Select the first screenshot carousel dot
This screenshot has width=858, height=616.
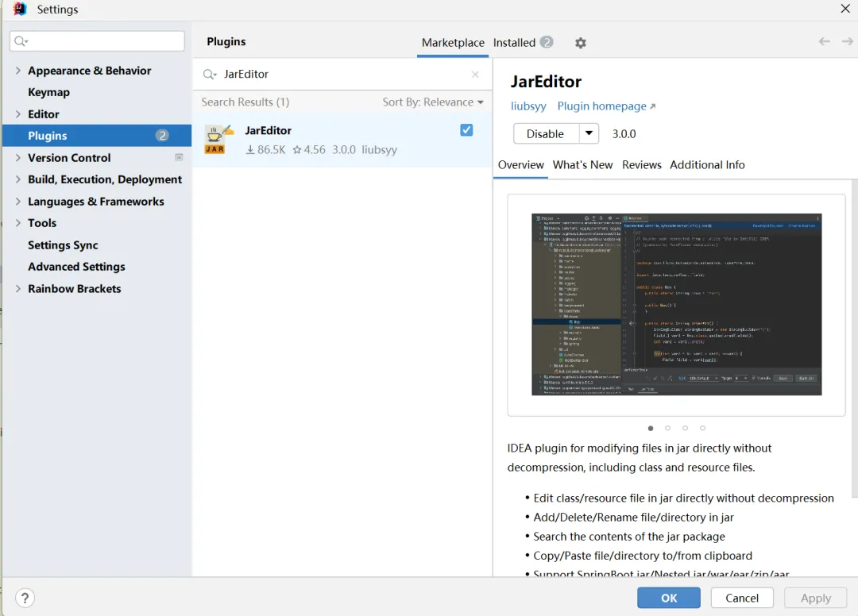click(x=651, y=428)
